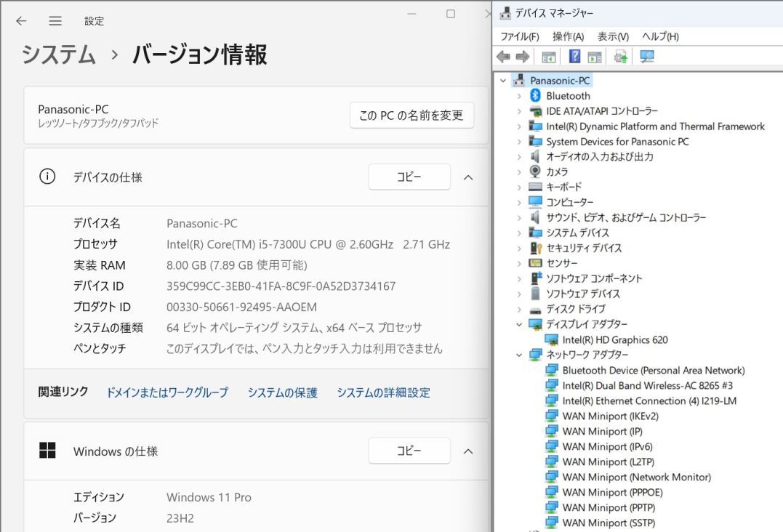Click the Bluetooth category icon
This screenshot has width=783, height=532.
(x=535, y=95)
